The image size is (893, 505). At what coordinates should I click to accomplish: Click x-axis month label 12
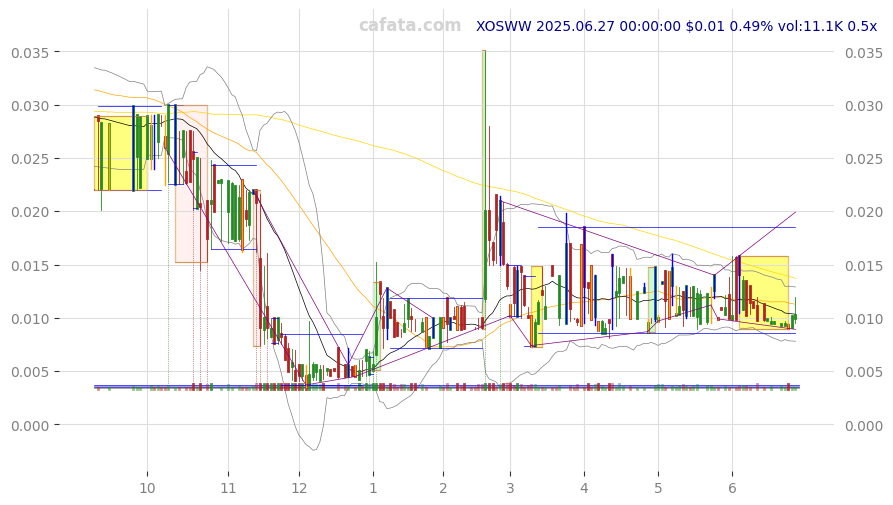coord(299,488)
